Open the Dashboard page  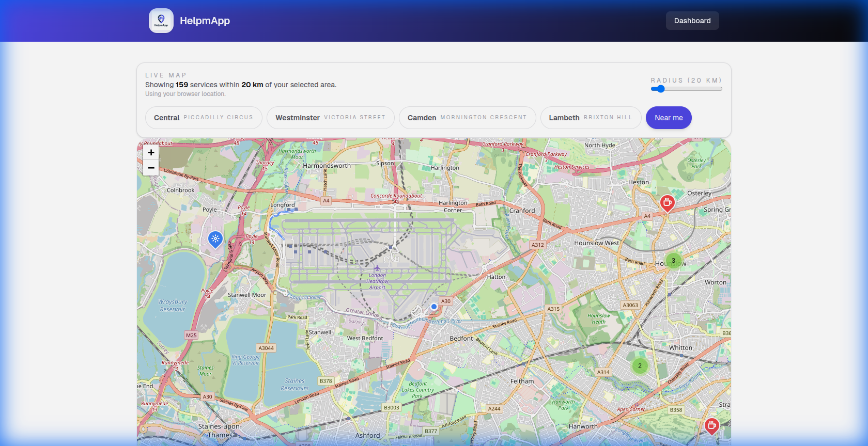click(692, 21)
